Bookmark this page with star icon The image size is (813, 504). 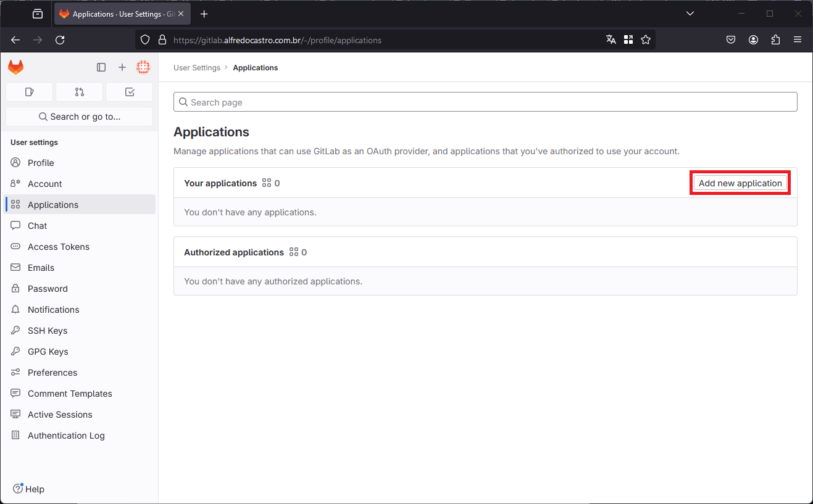[646, 39]
